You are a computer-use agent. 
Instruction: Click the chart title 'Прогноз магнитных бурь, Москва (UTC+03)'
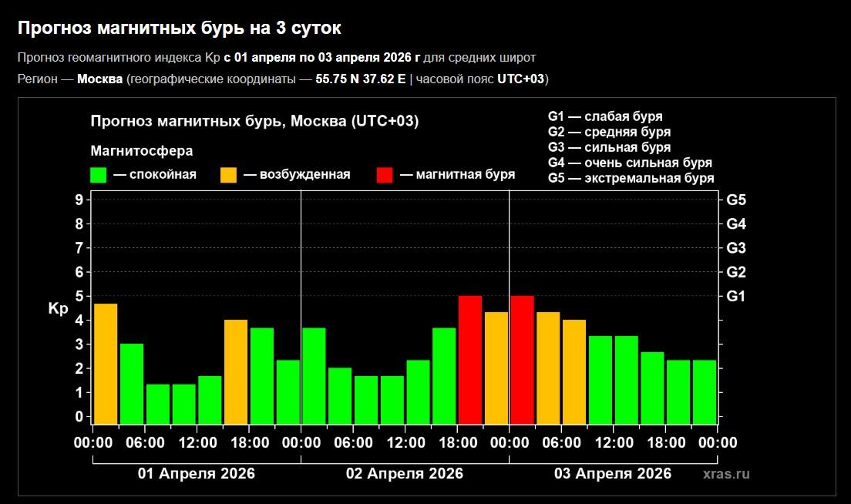254,122
